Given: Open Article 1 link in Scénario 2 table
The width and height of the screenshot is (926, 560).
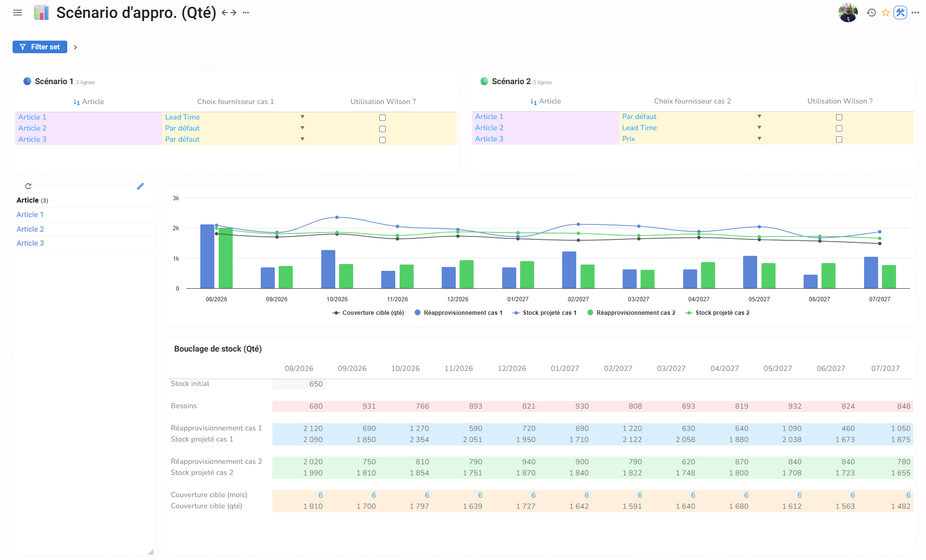Looking at the screenshot, I should [489, 117].
